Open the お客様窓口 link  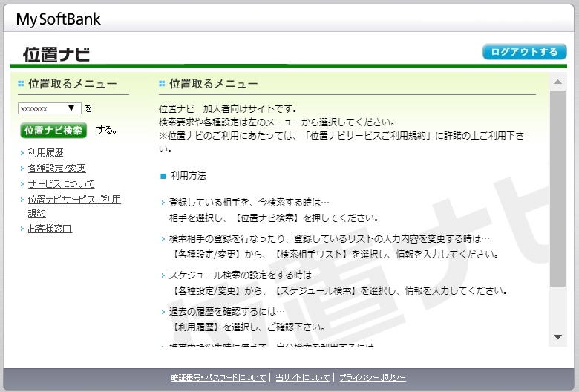pos(50,229)
